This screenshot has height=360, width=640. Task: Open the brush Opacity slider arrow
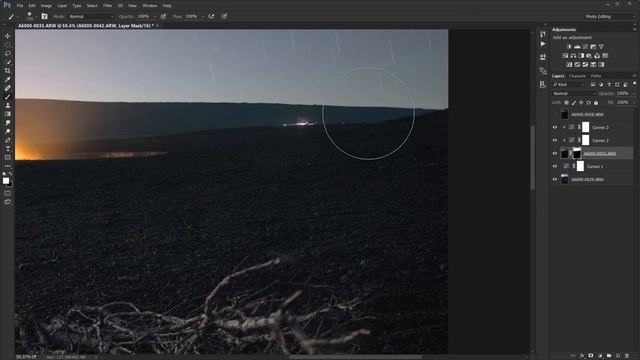coord(154,16)
